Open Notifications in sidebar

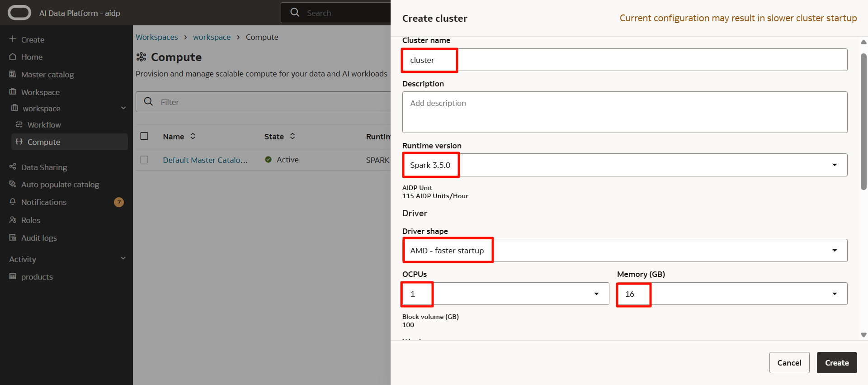44,202
